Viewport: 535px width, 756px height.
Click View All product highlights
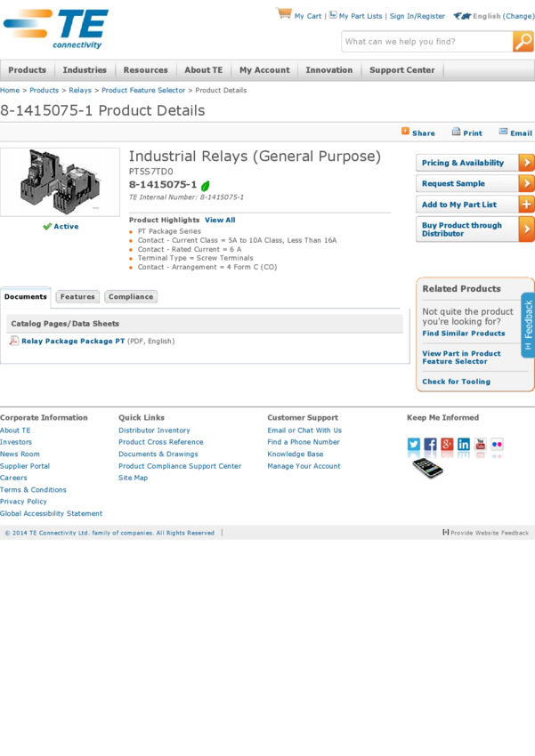(220, 220)
